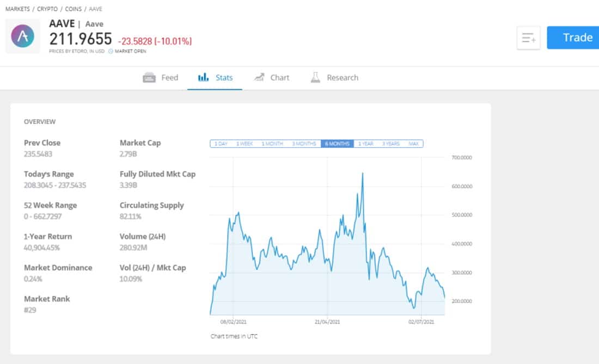Click the chart's highest price peak
The height and width of the screenshot is (364, 599).
pos(363,174)
